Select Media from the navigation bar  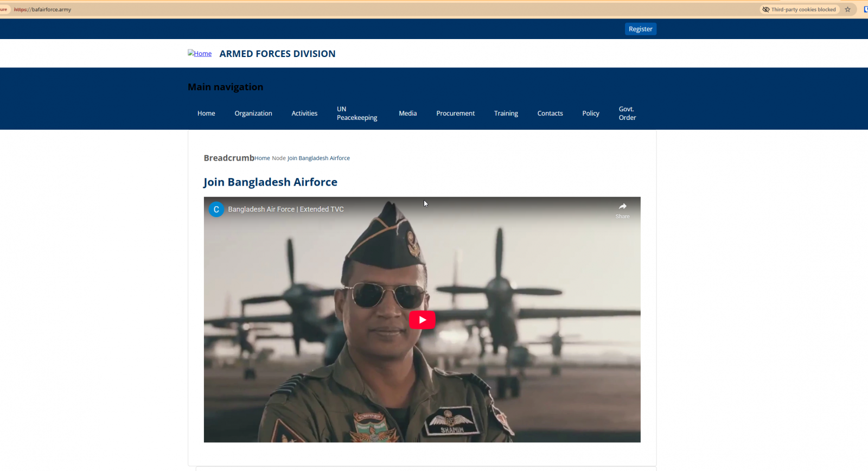[x=407, y=113]
